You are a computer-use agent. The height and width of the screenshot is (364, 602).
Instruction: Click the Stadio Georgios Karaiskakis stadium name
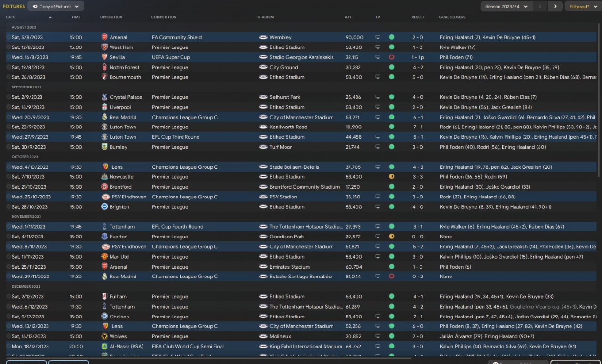301,57
